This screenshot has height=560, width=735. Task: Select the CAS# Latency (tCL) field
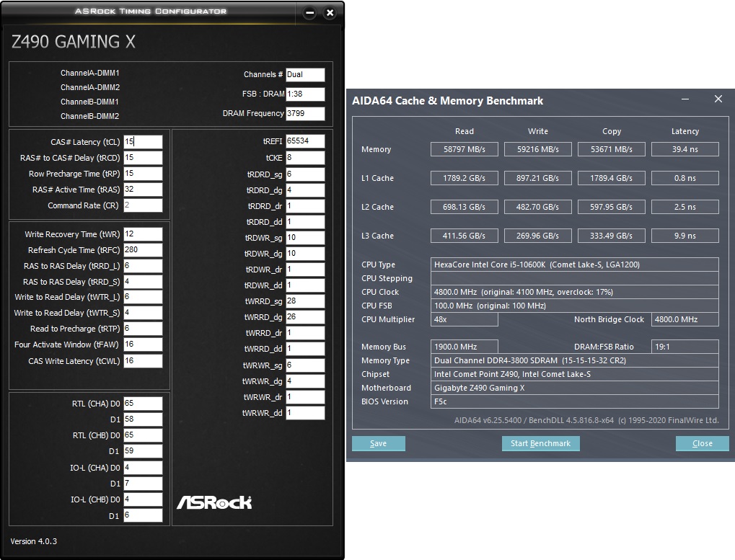tap(143, 142)
